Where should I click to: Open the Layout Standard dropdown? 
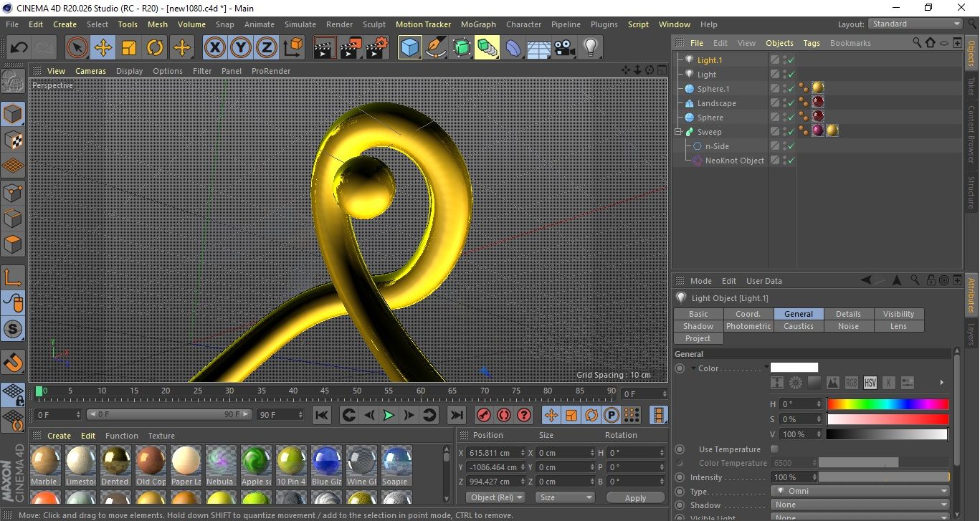point(915,24)
